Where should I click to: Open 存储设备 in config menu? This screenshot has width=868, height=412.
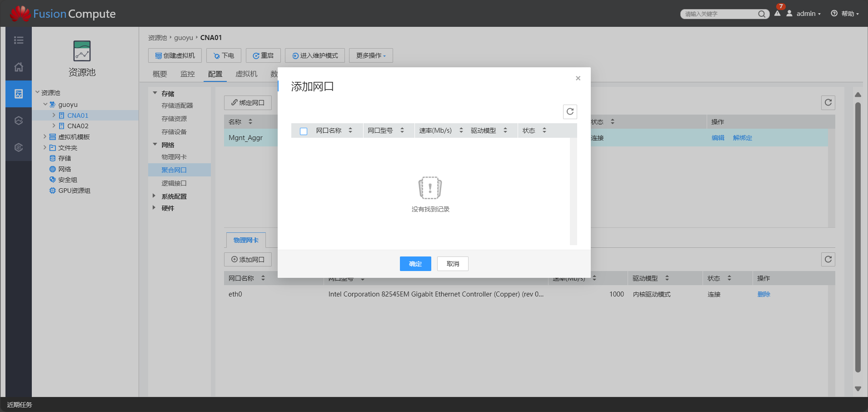coord(174,132)
